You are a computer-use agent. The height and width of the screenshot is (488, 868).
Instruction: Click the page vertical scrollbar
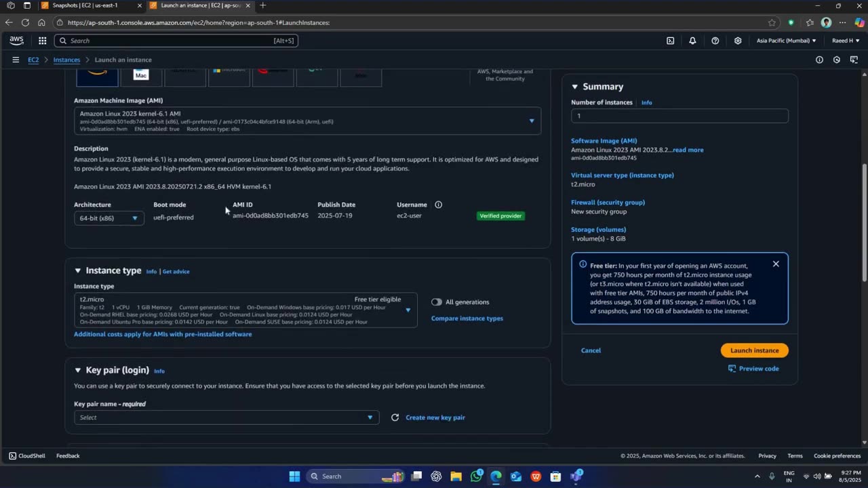[x=864, y=224]
